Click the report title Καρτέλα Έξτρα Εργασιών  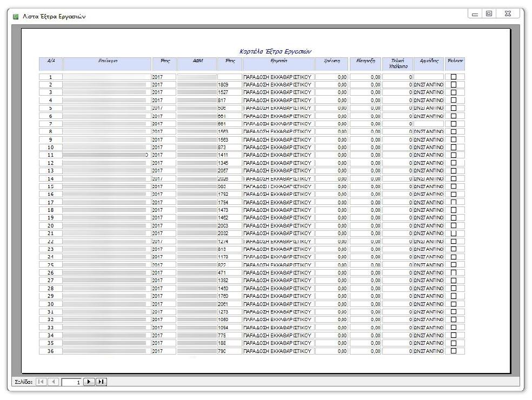[275, 51]
